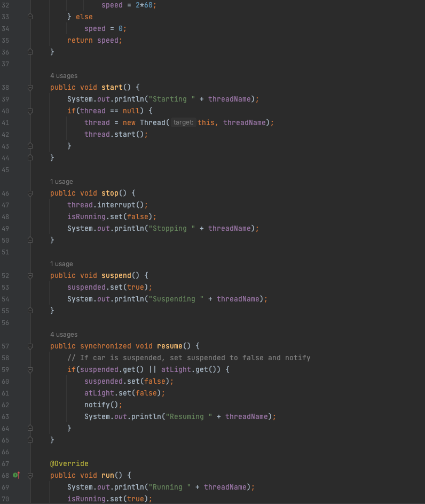Open the 1 usage hint above suspend()
The width and height of the screenshot is (425, 504).
coord(61,264)
